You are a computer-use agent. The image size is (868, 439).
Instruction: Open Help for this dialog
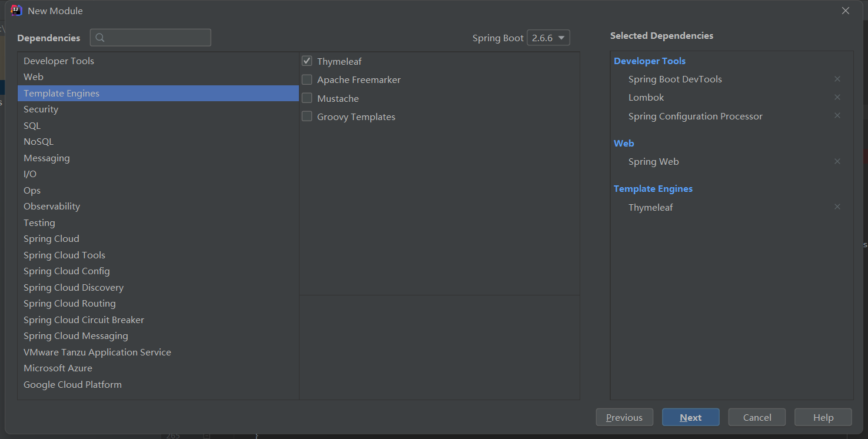coord(823,417)
